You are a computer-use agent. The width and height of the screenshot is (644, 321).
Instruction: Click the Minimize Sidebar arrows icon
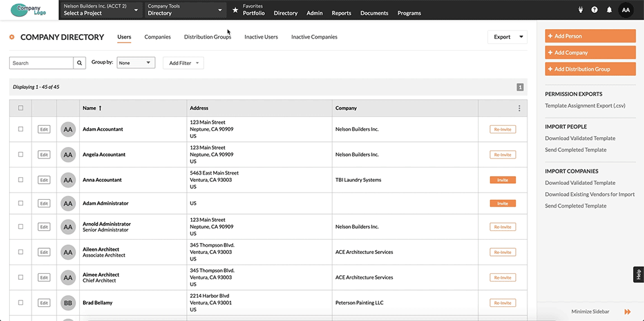click(x=627, y=311)
